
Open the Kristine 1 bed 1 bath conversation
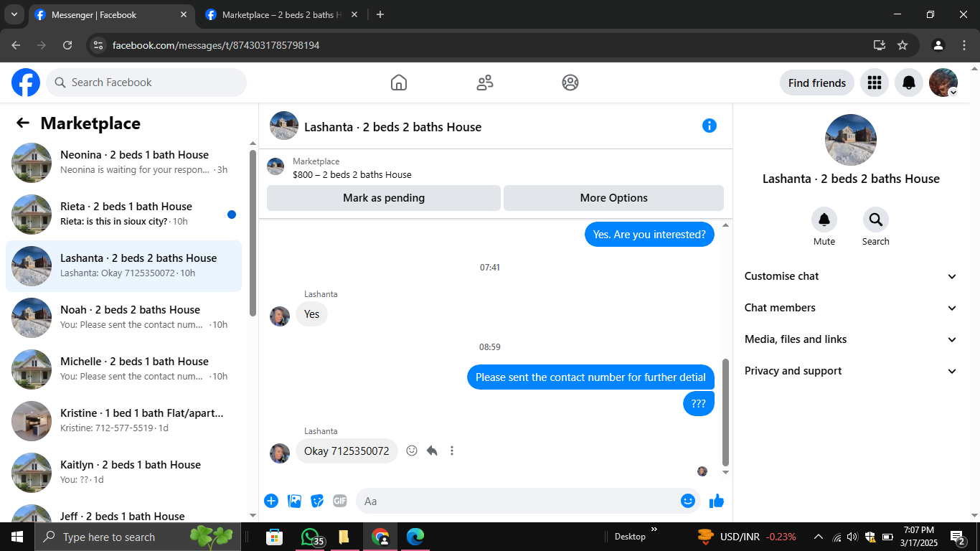click(123, 421)
